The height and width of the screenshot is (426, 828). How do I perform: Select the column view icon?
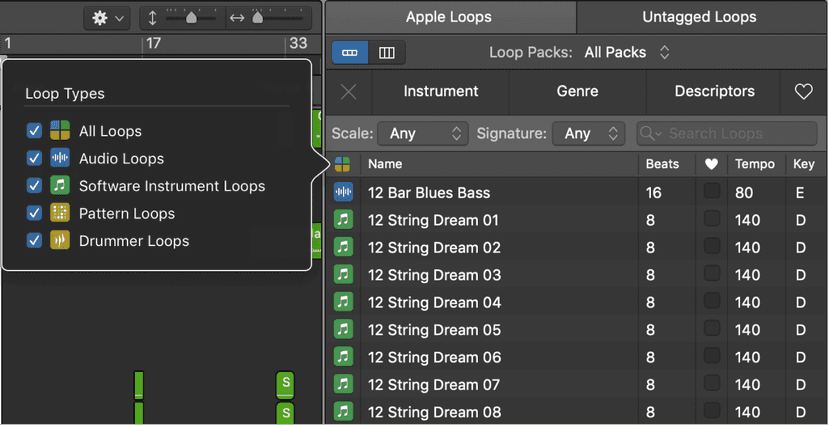[x=387, y=53]
